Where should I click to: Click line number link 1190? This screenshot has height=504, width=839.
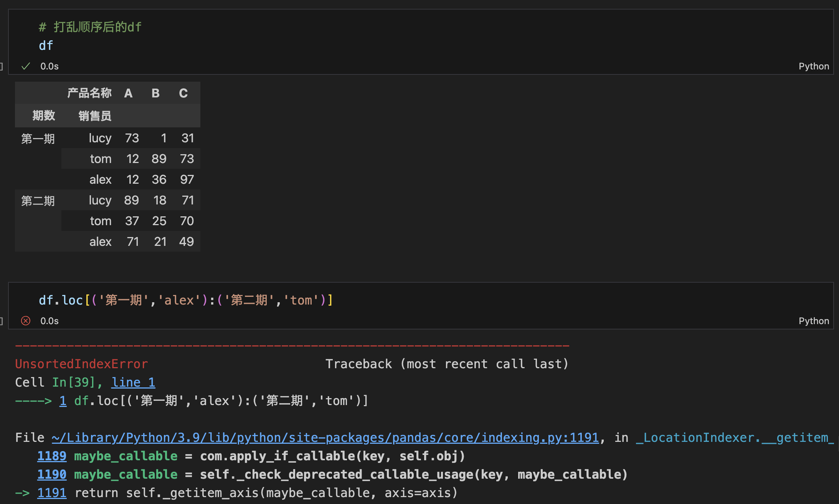click(x=52, y=474)
